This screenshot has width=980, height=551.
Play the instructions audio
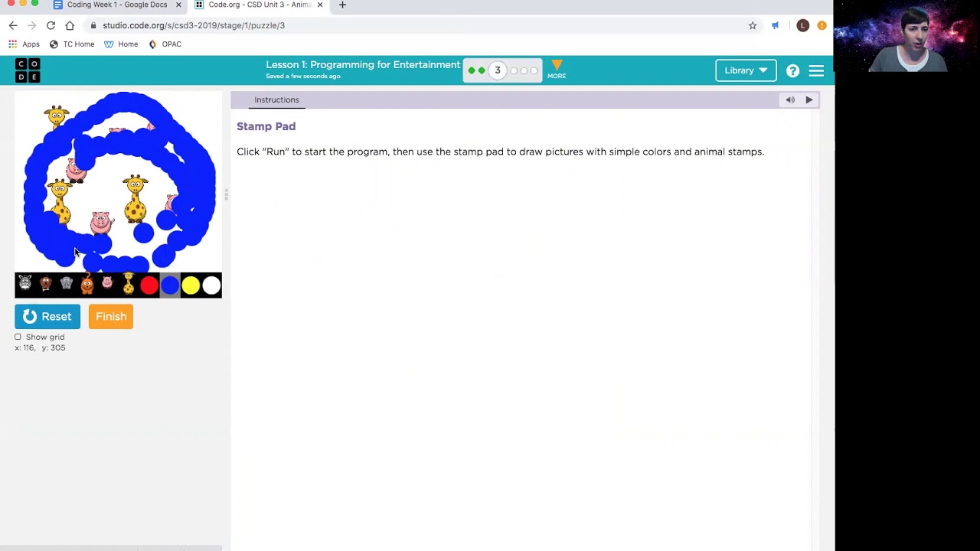click(809, 99)
